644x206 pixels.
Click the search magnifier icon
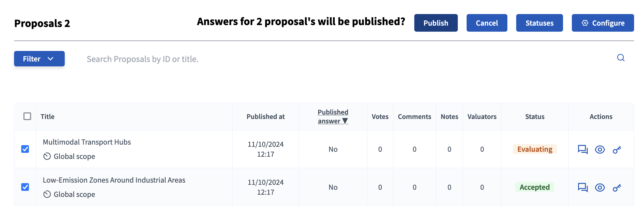(621, 58)
